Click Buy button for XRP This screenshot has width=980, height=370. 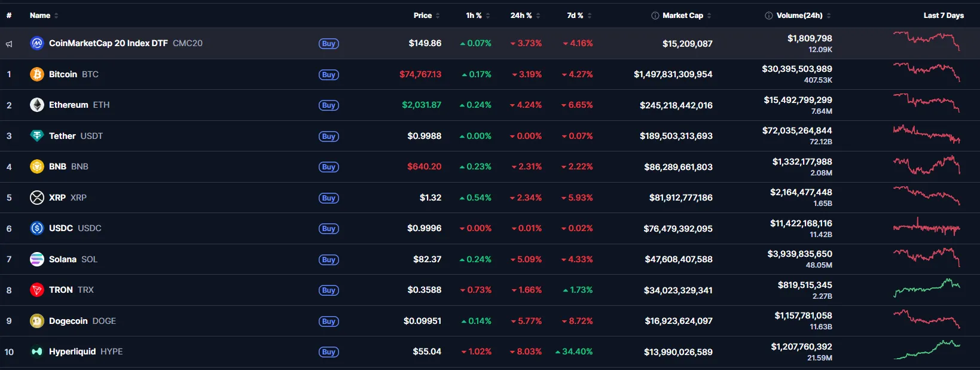pyautogui.click(x=329, y=198)
